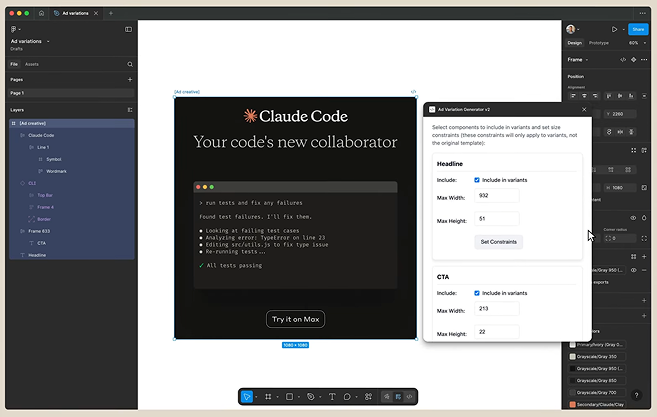Select the Rectangle shape tool
The width and height of the screenshot is (657, 417).
click(289, 396)
